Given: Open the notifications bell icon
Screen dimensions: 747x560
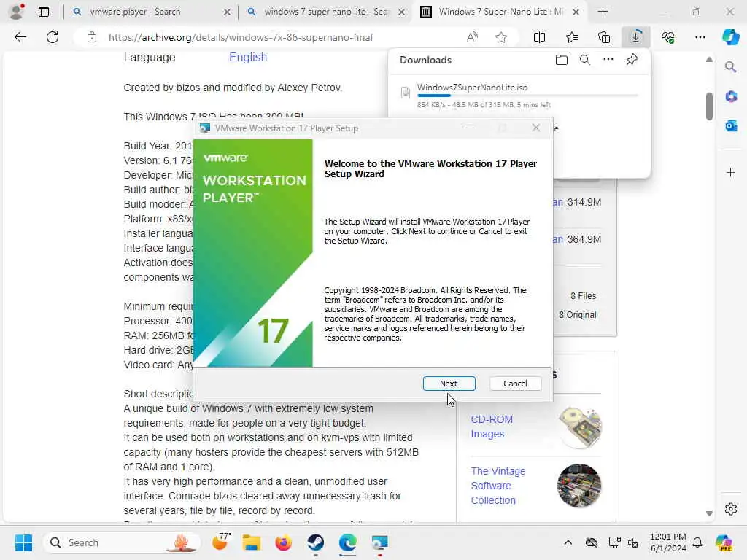Looking at the screenshot, I should [697, 542].
